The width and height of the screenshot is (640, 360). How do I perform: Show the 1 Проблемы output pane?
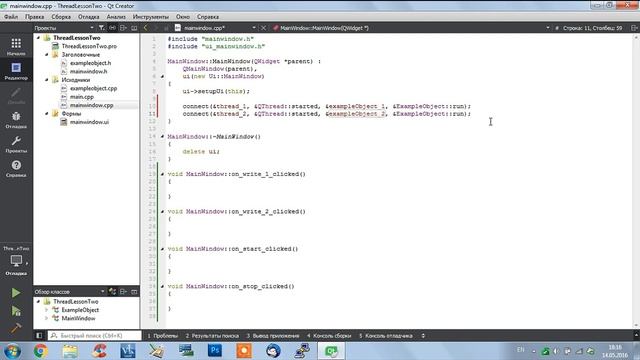pyautogui.click(x=163, y=336)
